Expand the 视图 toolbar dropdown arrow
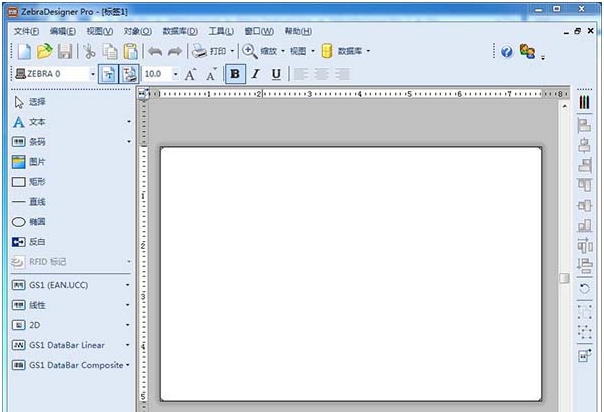604x412 pixels. coord(313,51)
